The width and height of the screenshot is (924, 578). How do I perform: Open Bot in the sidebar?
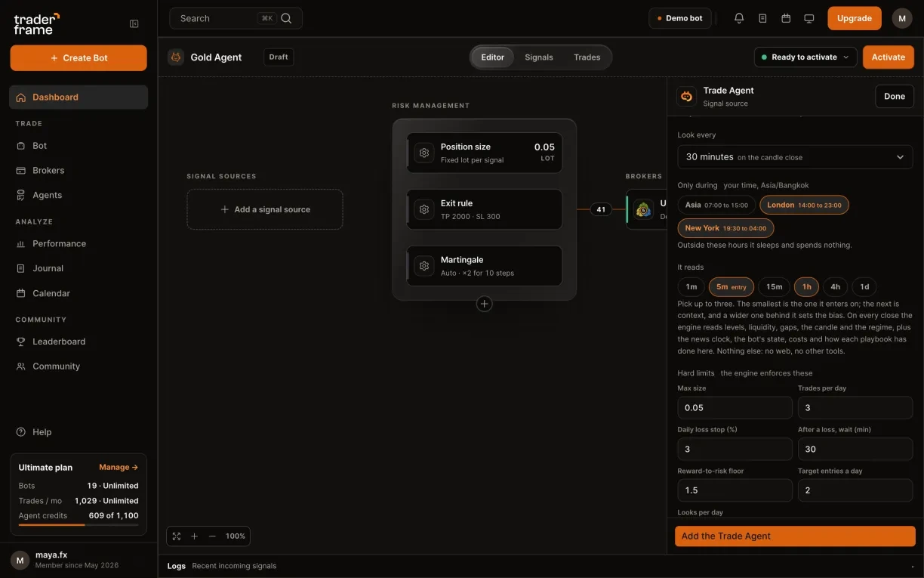(x=79, y=146)
